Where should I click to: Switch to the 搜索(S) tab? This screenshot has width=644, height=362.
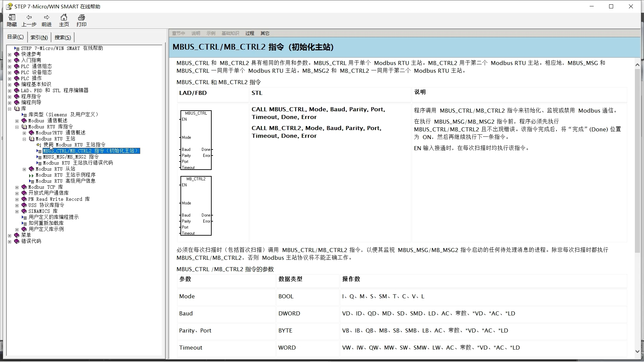click(63, 37)
